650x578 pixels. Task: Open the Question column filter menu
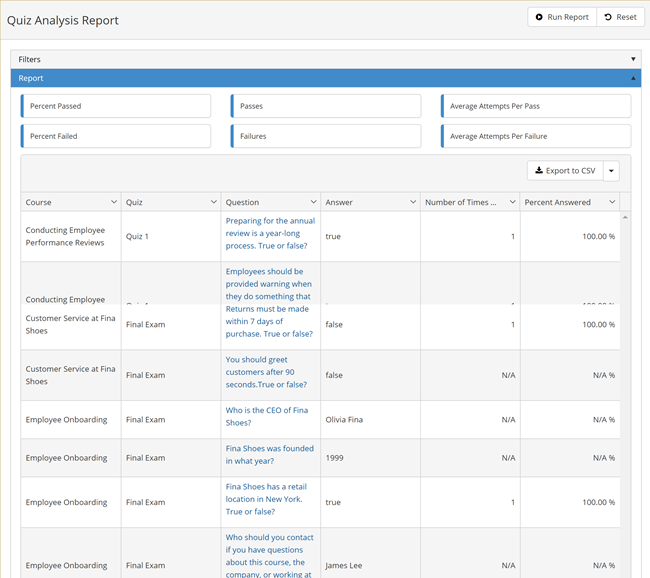[313, 202]
